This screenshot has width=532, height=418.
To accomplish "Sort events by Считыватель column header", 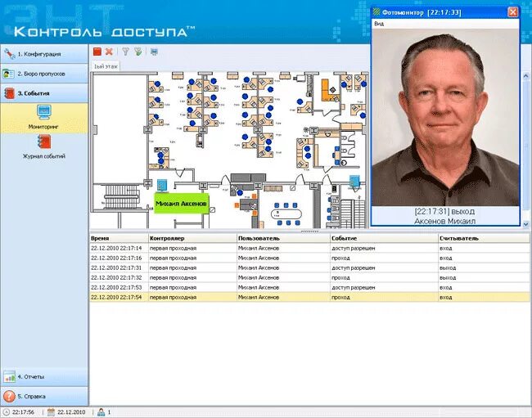I will click(x=484, y=238).
